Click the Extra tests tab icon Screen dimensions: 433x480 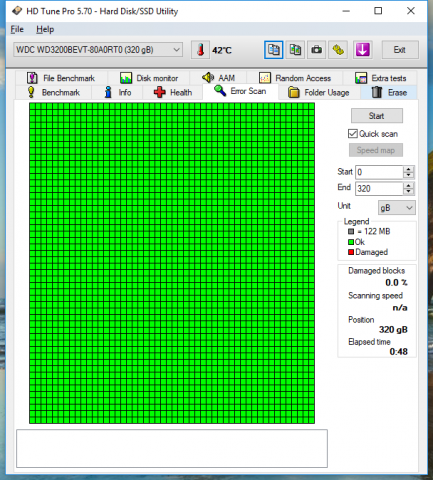click(361, 78)
